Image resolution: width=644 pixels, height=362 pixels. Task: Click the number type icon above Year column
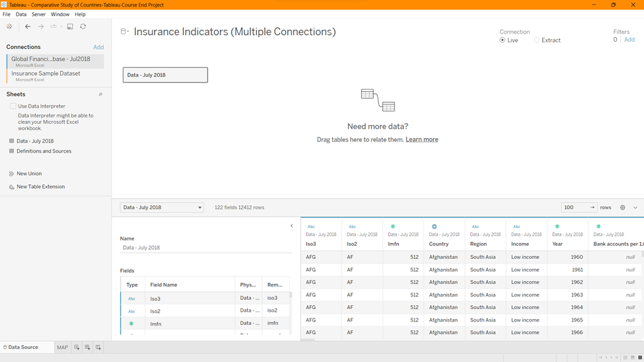tap(557, 227)
